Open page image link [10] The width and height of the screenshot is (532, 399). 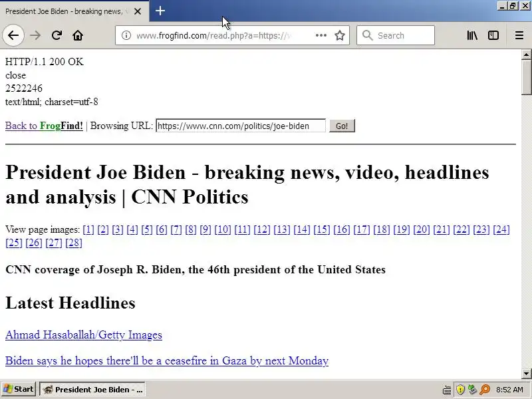[223, 229]
